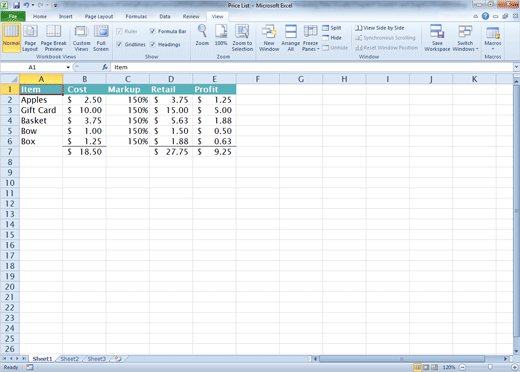Screen dimensions: 520x372
Task: Click Zoom to Selection
Action: click(x=242, y=38)
